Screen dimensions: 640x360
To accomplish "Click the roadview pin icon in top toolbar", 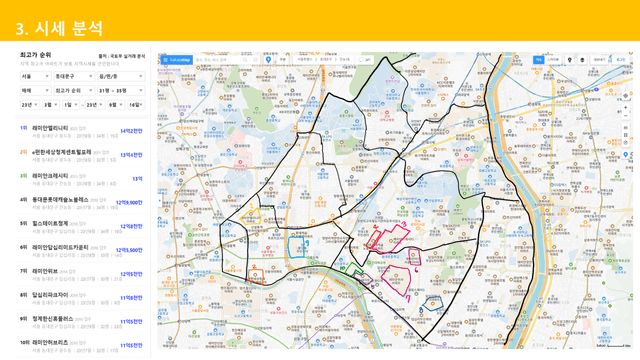I will (570, 60).
